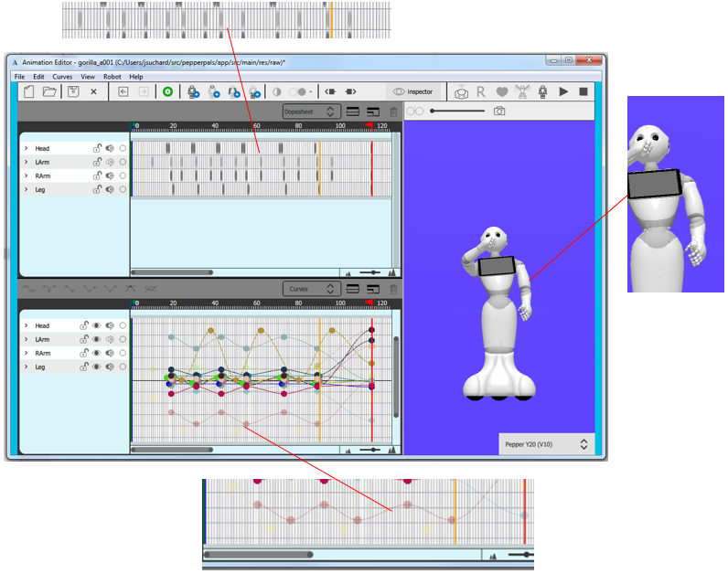Screen dimensions: 728x574
Task: Click the Save file icon
Action: tap(72, 91)
